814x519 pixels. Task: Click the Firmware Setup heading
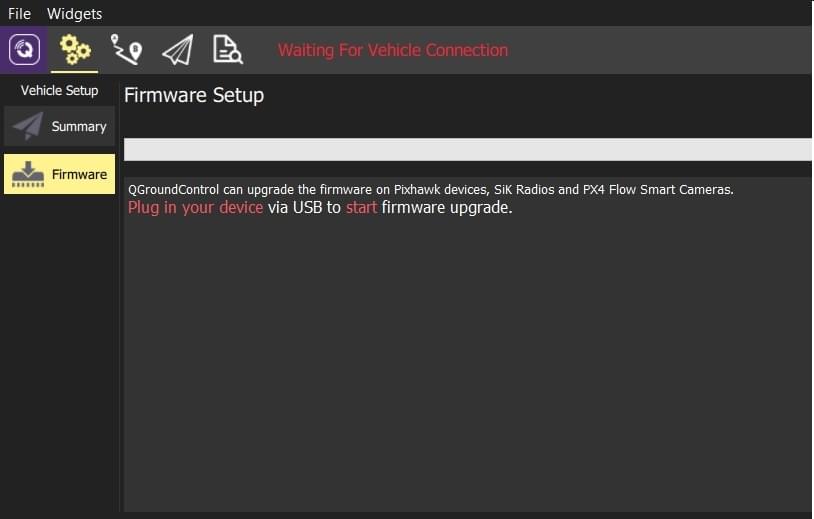point(194,95)
